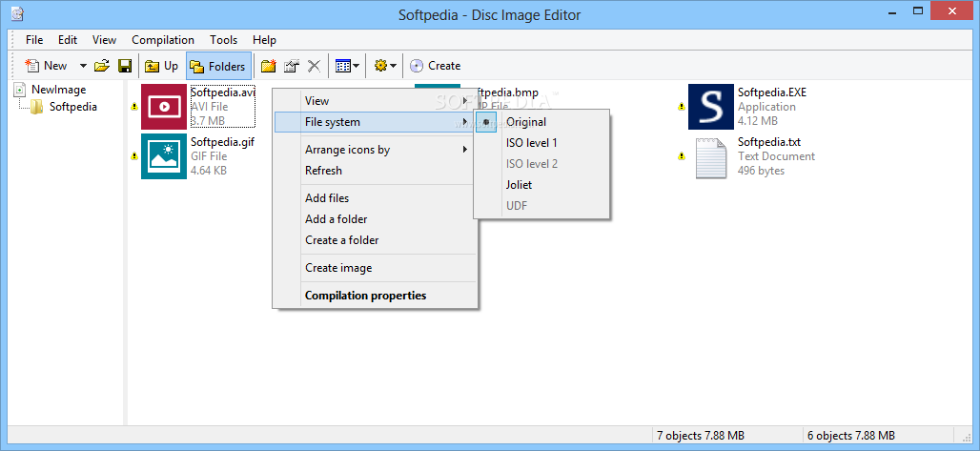Select NewImage root in tree

pos(58,90)
